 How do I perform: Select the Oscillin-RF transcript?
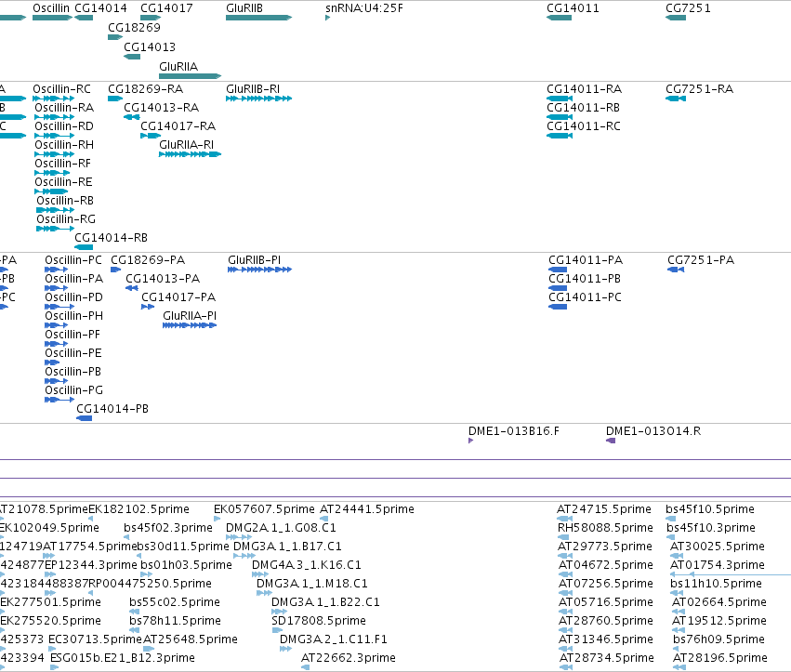[52, 173]
